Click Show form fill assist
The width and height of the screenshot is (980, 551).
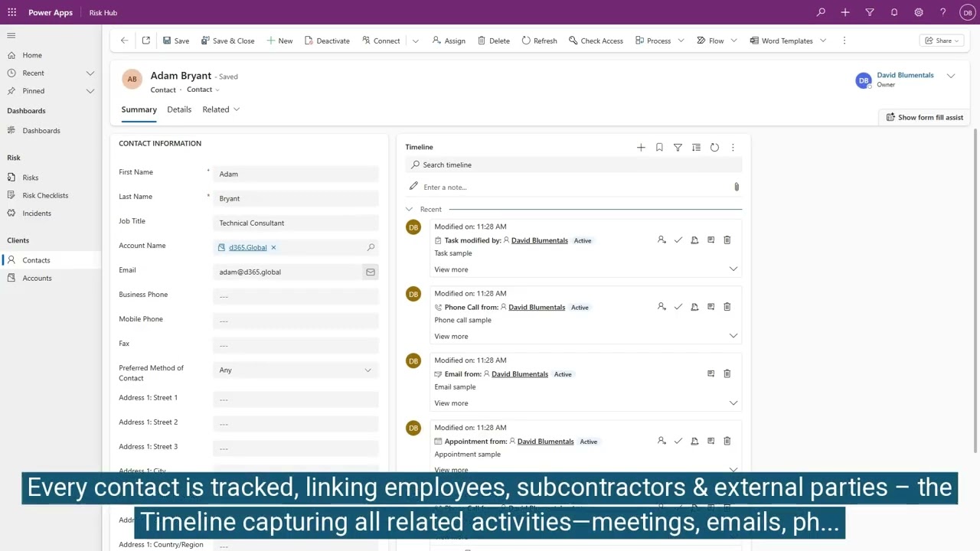(925, 117)
